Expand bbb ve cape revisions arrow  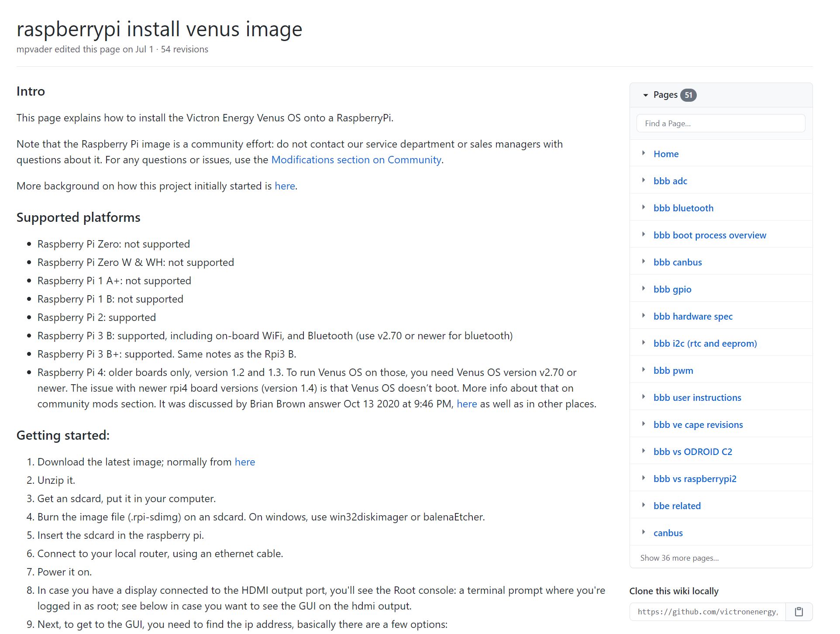[644, 424]
